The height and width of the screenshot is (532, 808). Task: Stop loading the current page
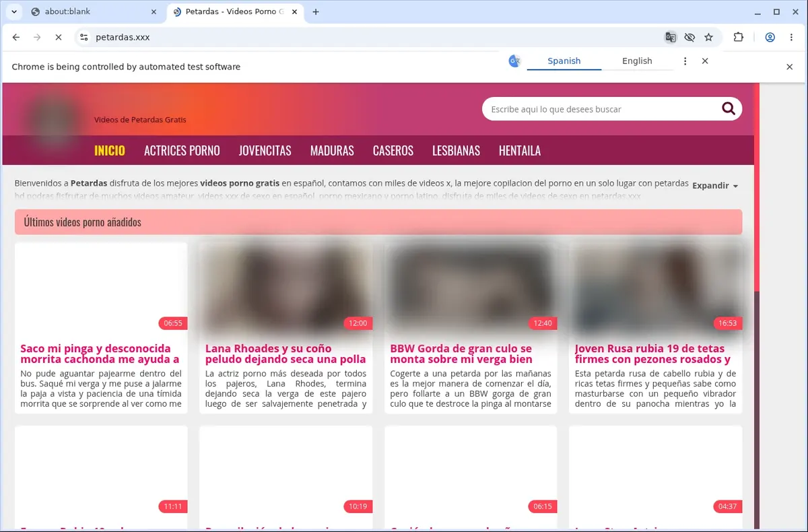pos(58,38)
